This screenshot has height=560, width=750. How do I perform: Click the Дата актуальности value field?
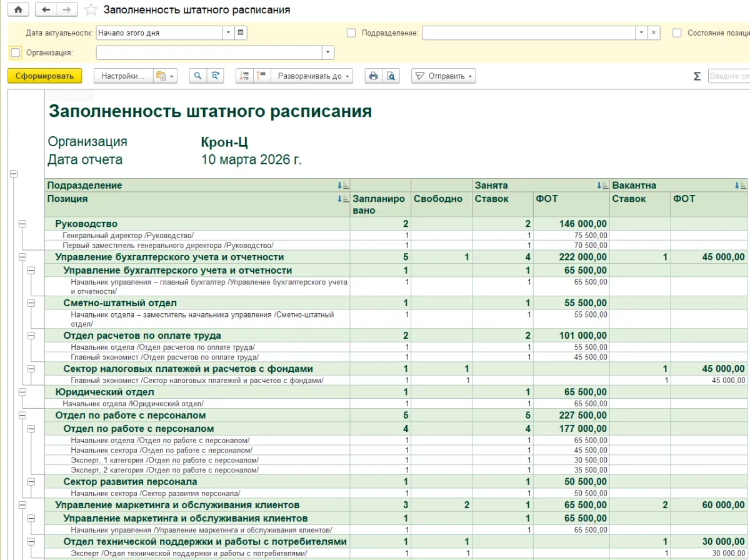(159, 32)
